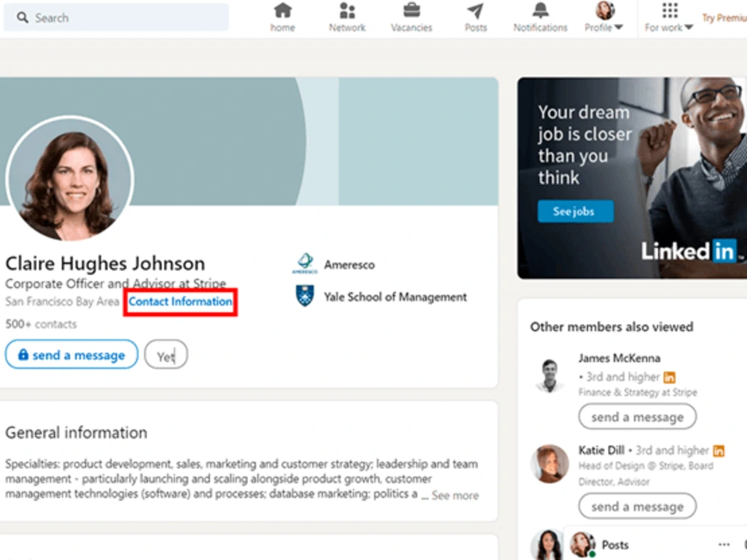Click the magnifier icon in Search
Screen dimensions: 747x560
point(22,18)
